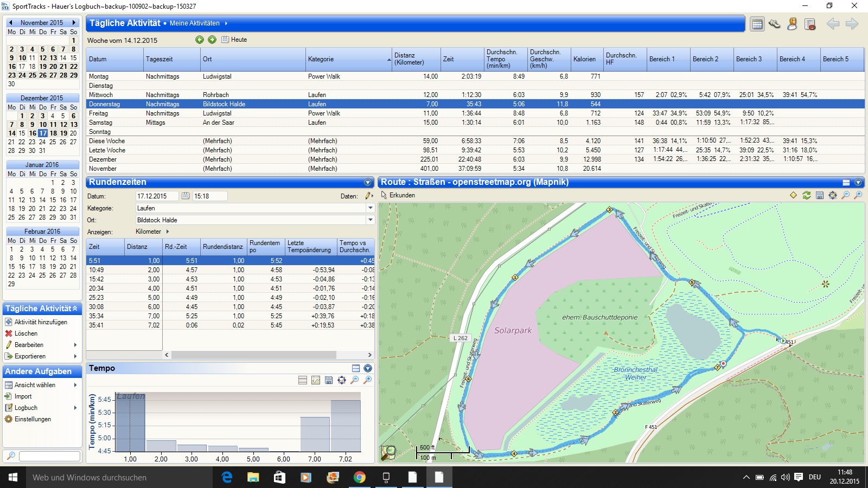Open the equipment view with the running shoe icon
This screenshot has width=868, height=488.
click(x=775, y=24)
